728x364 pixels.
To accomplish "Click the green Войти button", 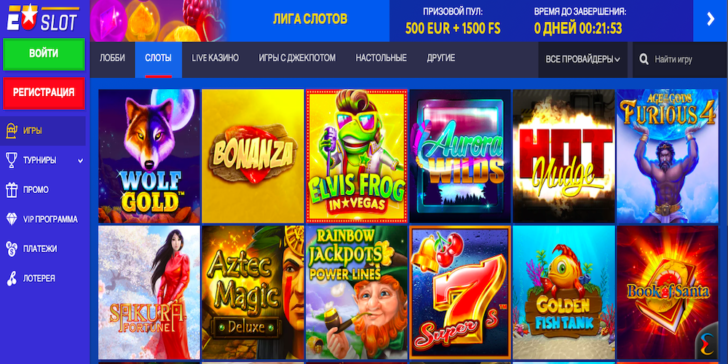I will [x=44, y=54].
